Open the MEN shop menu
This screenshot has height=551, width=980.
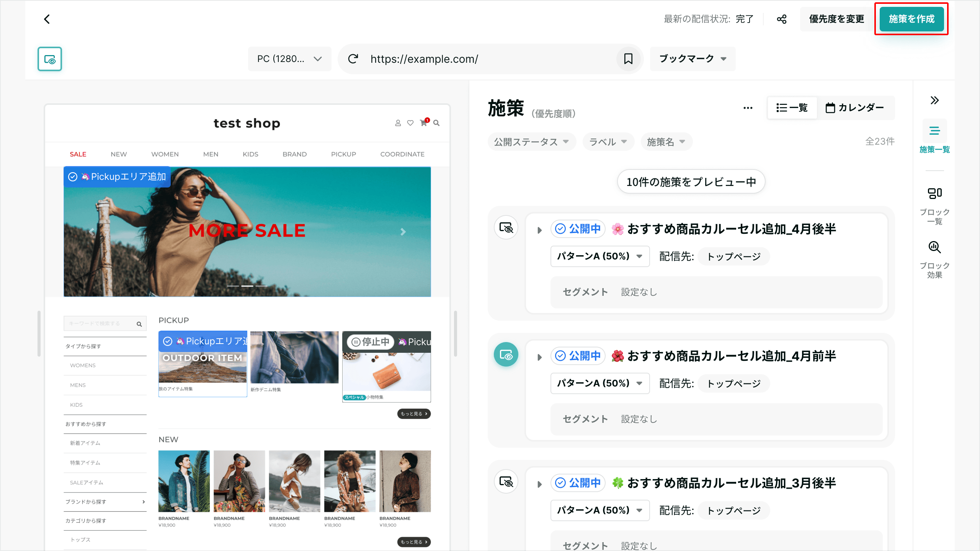pyautogui.click(x=211, y=154)
